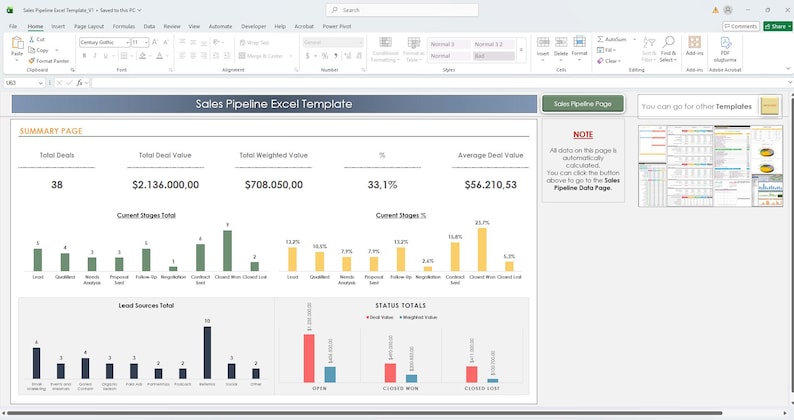Click the templates preview thumbnail

[x=710, y=166]
